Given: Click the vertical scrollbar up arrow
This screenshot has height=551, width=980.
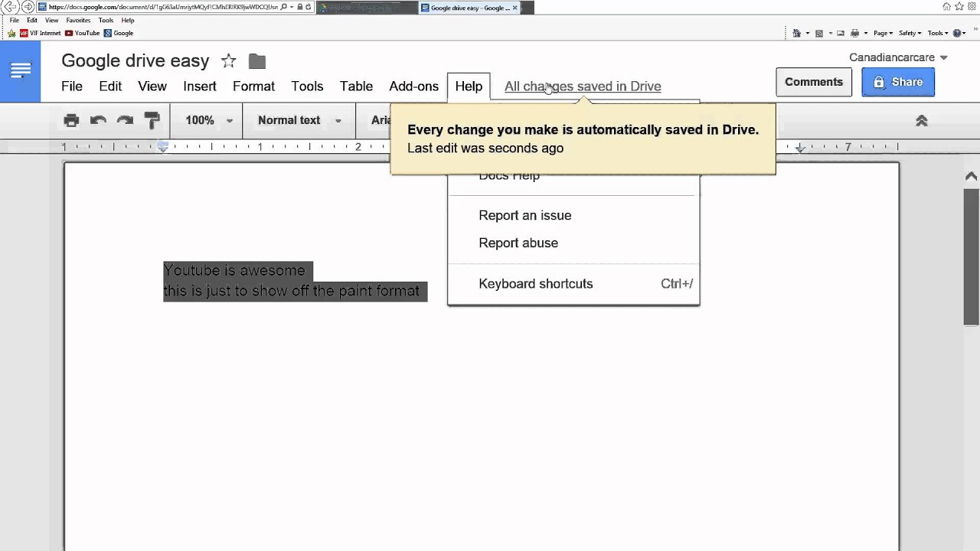Looking at the screenshot, I should (971, 176).
